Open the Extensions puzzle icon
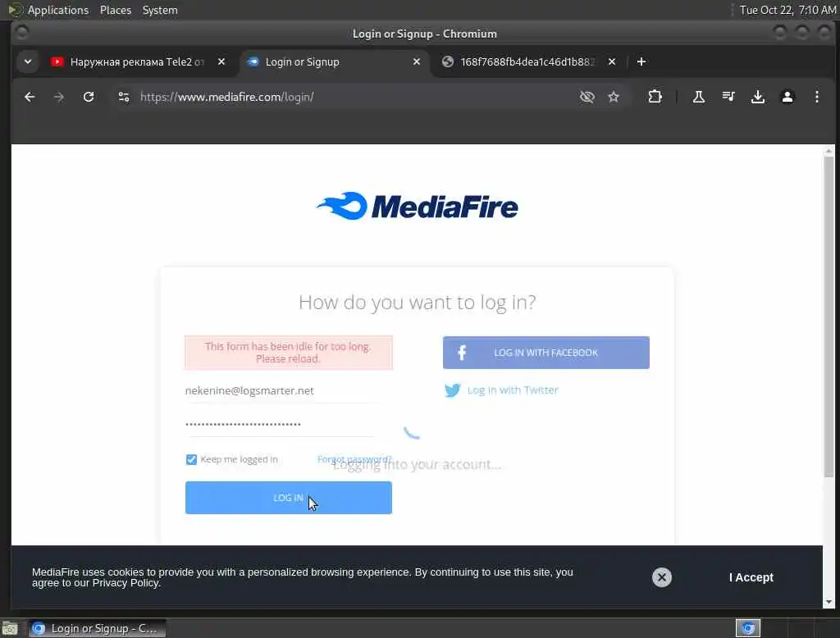This screenshot has height=638, width=840. coord(655,97)
